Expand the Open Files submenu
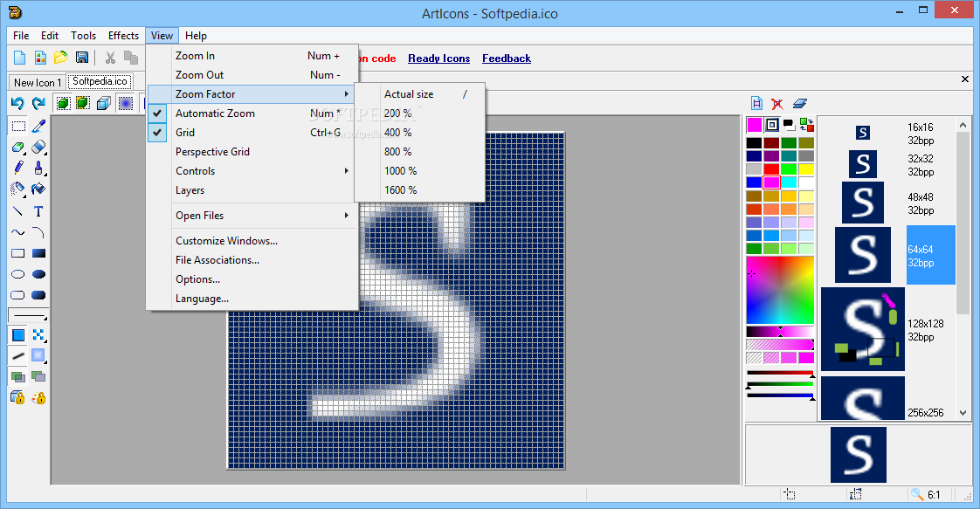 tap(252, 216)
